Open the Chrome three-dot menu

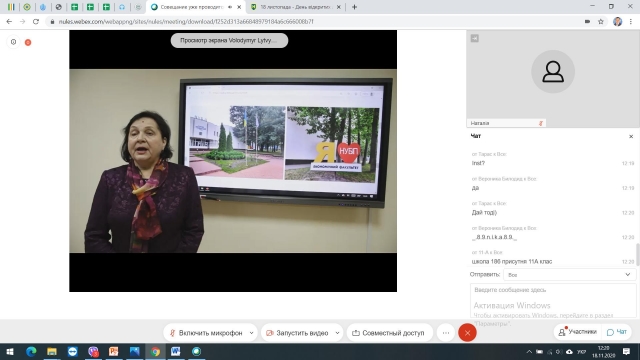tap(631, 22)
